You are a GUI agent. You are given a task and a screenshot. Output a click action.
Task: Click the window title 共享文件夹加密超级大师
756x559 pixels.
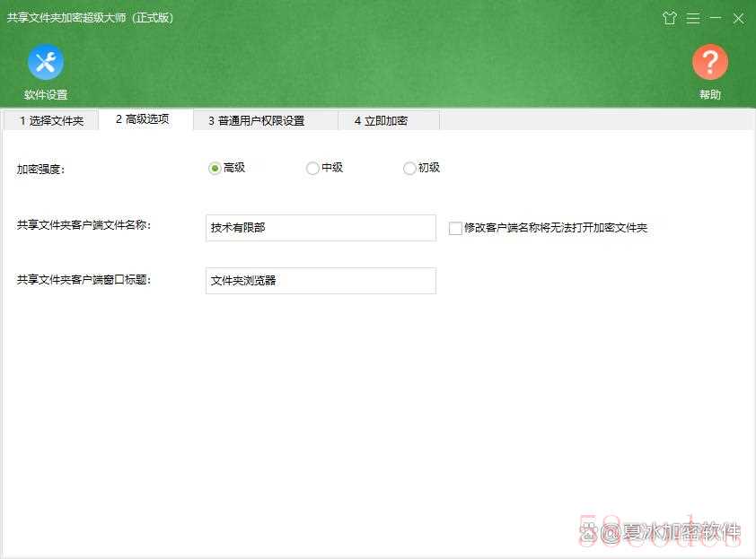[91, 18]
